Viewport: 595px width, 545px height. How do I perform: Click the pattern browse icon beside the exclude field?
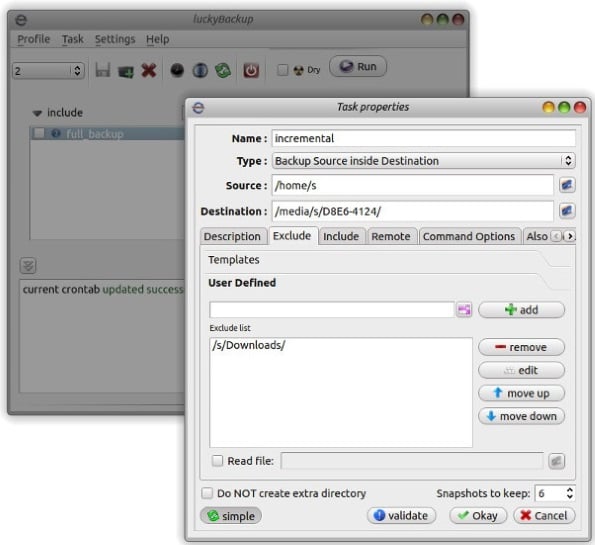[x=464, y=310]
